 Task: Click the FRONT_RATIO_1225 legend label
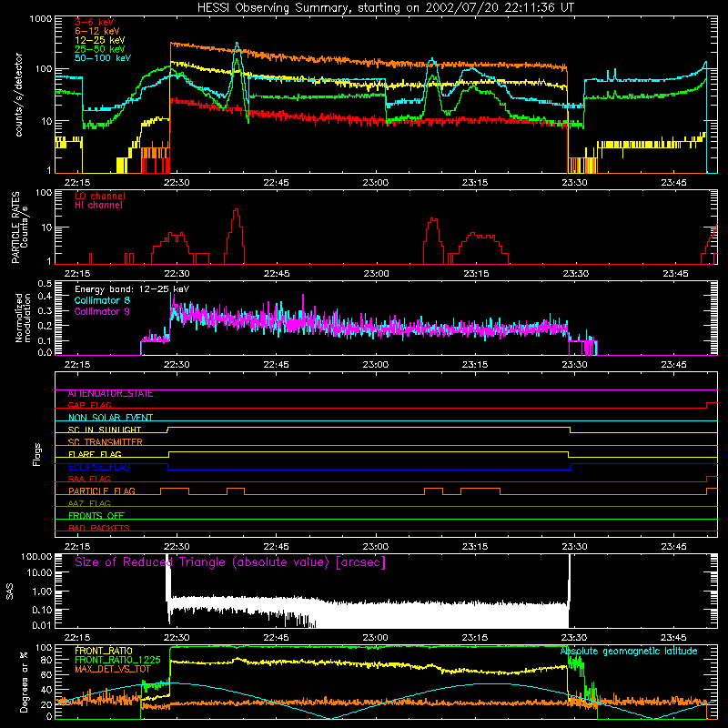[117, 660]
